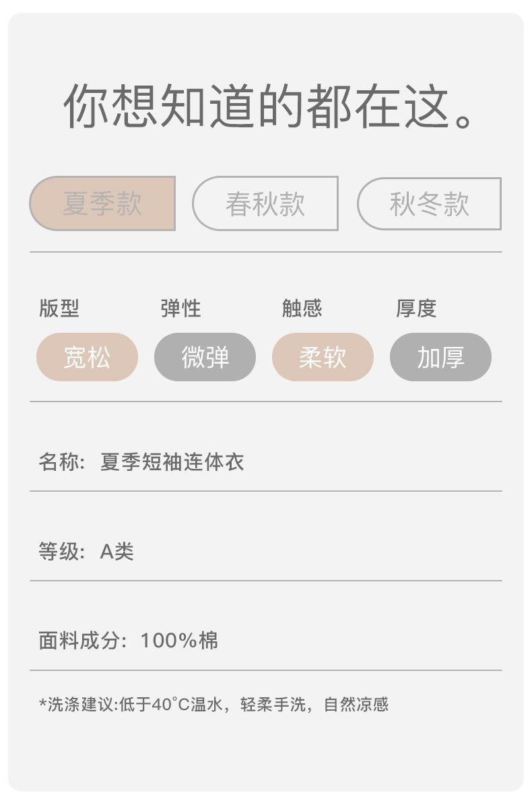532x803 pixels.
Task: Toggle the 微弹 elasticity pill
Action: pos(205,357)
